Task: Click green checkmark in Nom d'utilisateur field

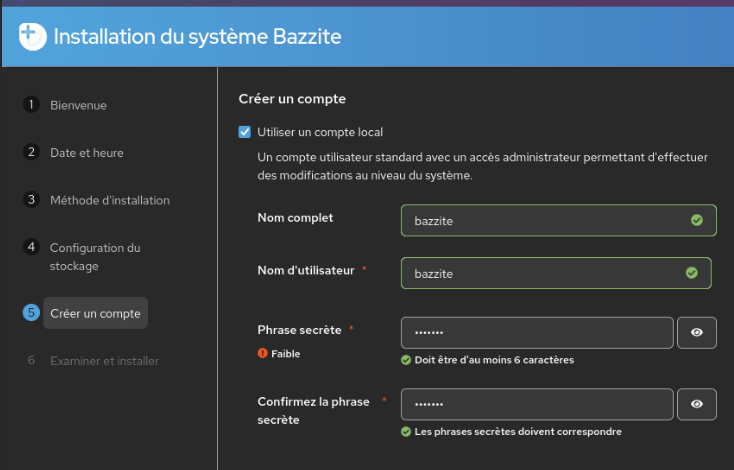Action: [692, 272]
